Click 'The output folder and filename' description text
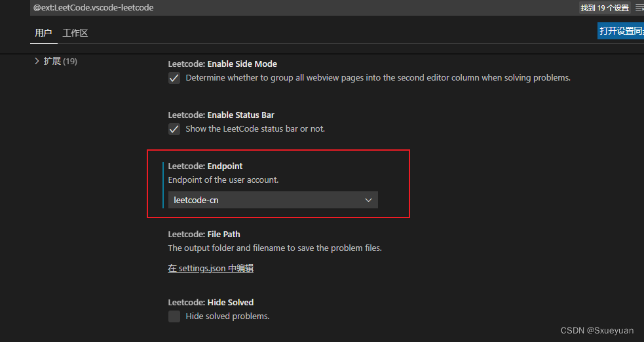Image resolution: width=644 pixels, height=342 pixels. (275, 248)
